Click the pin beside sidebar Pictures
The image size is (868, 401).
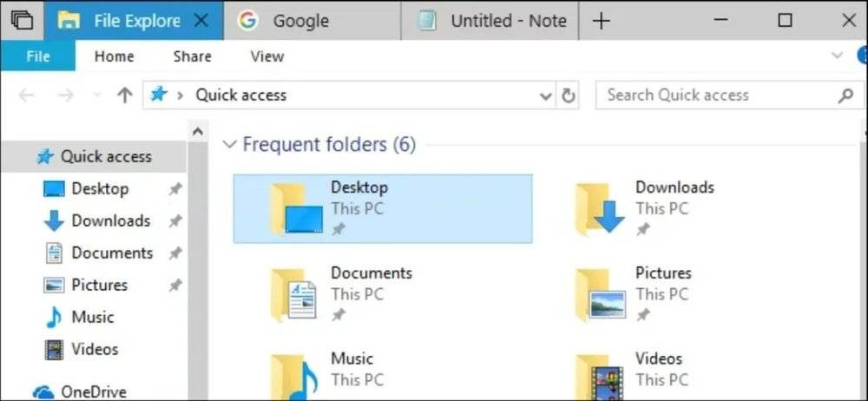point(175,286)
